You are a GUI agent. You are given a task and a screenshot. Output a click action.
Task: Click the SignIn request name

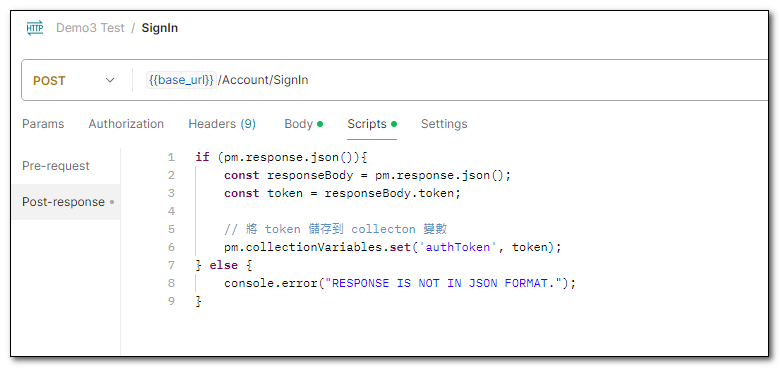pyautogui.click(x=160, y=28)
